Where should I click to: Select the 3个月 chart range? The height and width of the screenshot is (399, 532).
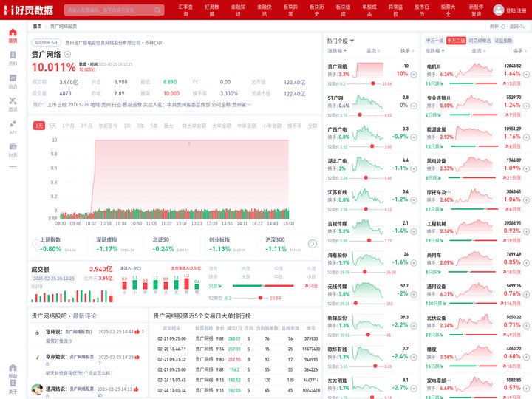coord(86,126)
